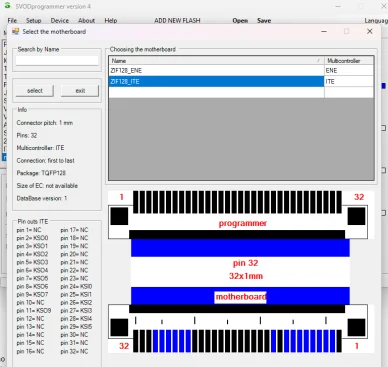Open the Device menu
Image resolution: width=388 pixels, height=367 pixels.
60,21
